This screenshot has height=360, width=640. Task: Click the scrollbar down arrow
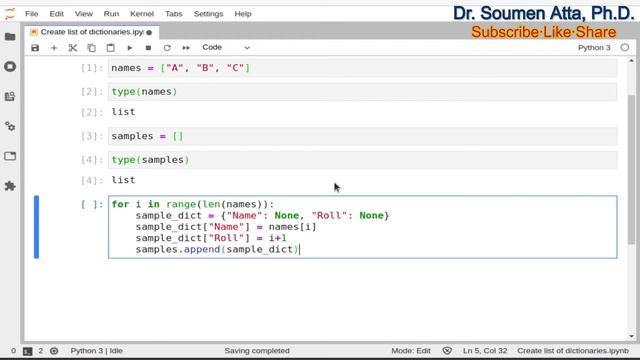(x=631, y=336)
